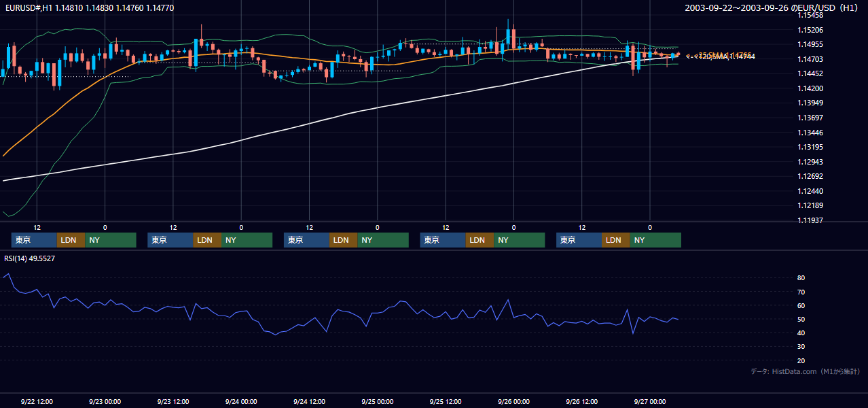Select the LDN session block for 9/22

coord(71,240)
